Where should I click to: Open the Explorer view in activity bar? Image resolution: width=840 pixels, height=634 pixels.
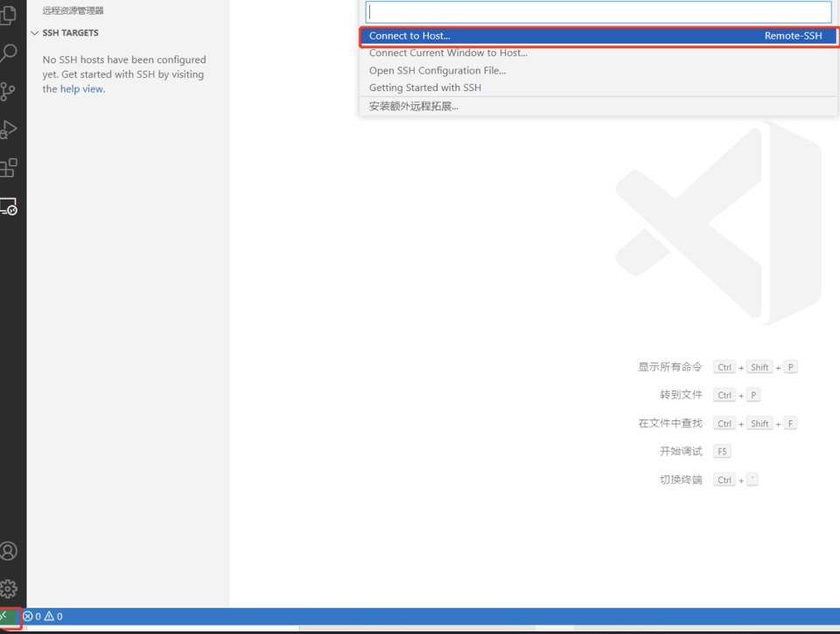pos(9,14)
